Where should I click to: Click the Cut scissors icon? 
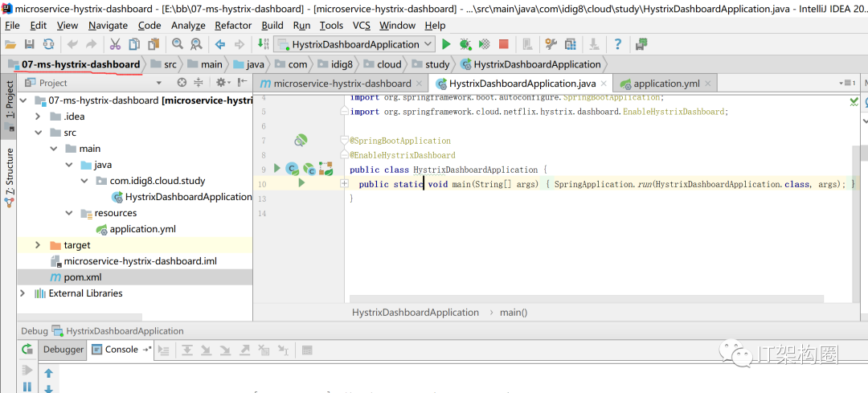(115, 44)
